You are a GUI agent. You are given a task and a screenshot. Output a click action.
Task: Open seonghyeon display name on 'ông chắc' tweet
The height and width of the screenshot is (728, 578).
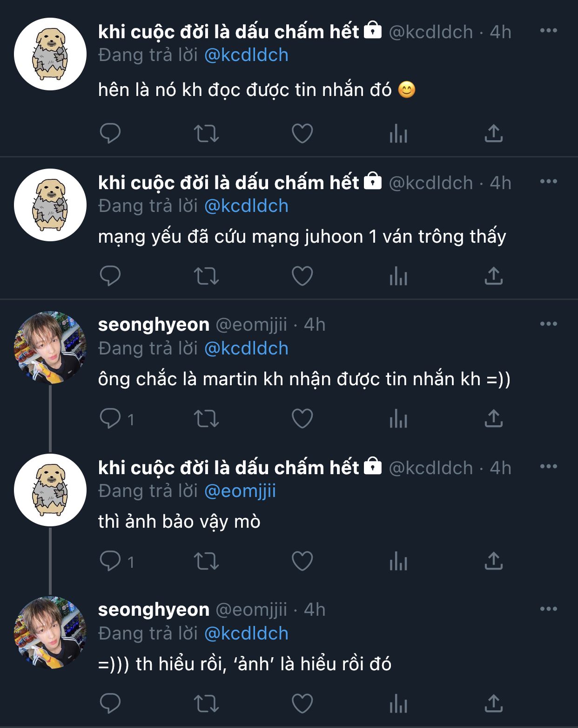[x=154, y=325]
